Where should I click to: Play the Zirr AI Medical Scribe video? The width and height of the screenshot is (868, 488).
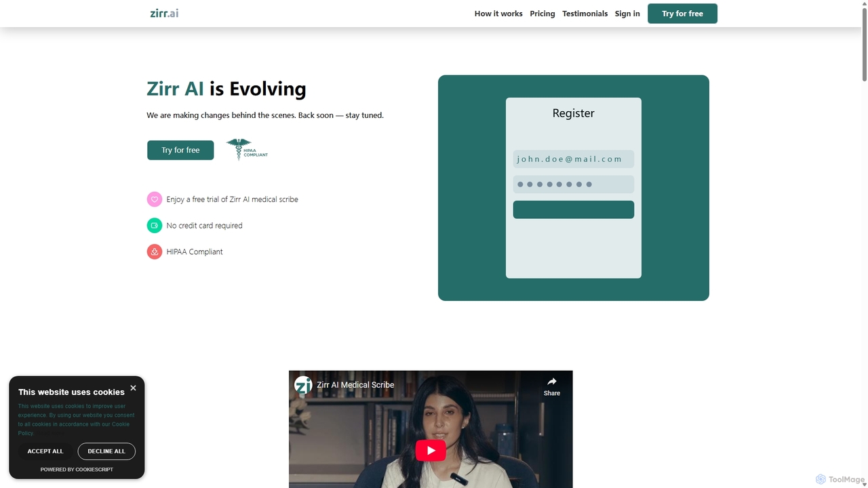tap(431, 450)
